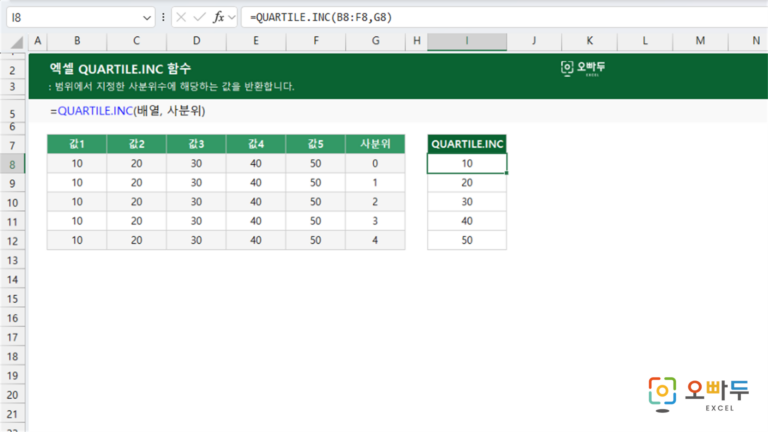Select column L header
This screenshot has width=768, height=432.
645,41
